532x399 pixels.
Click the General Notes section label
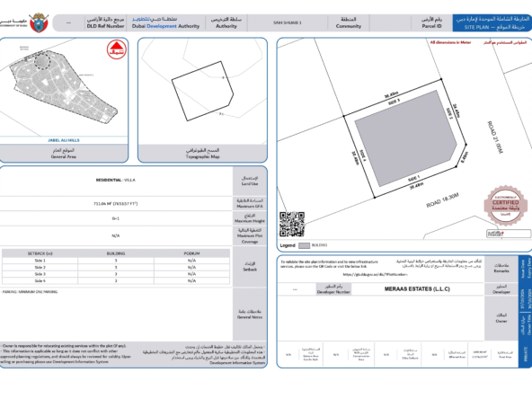(x=250, y=315)
